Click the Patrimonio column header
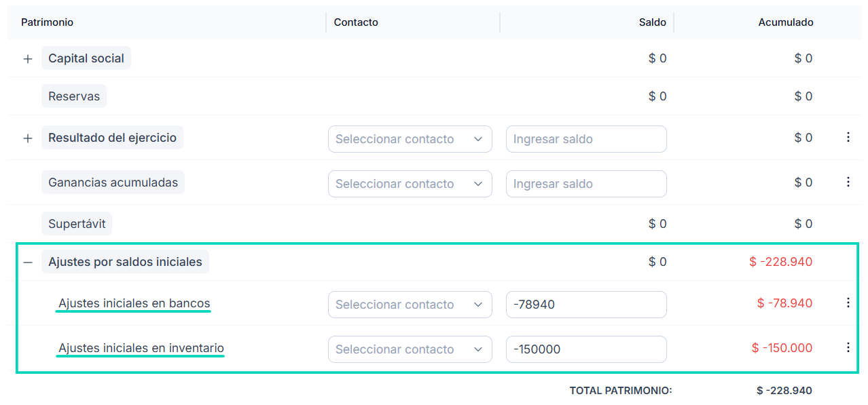This screenshot has height=405, width=868. (47, 22)
